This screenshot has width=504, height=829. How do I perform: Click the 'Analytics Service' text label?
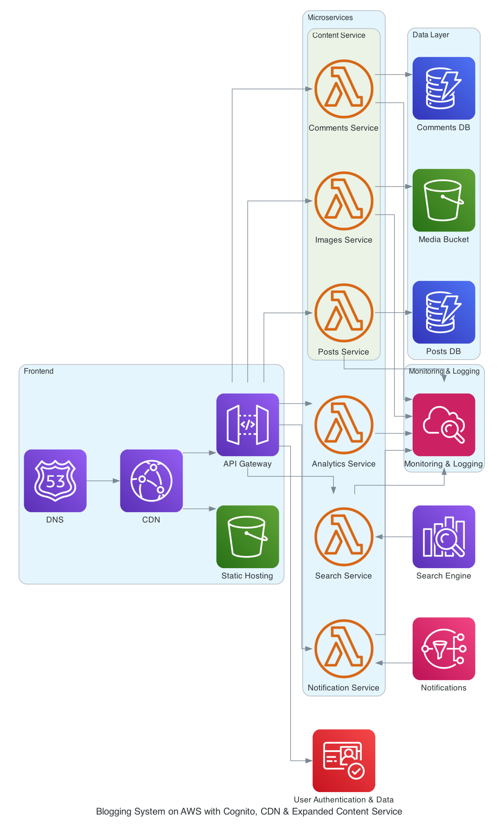(x=344, y=464)
